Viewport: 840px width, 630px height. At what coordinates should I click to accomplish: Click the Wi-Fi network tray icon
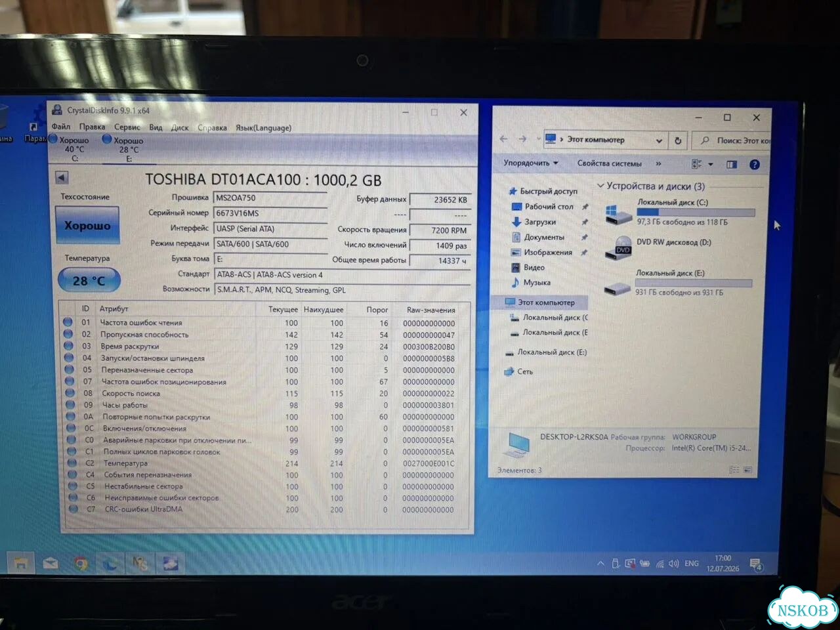point(660,564)
